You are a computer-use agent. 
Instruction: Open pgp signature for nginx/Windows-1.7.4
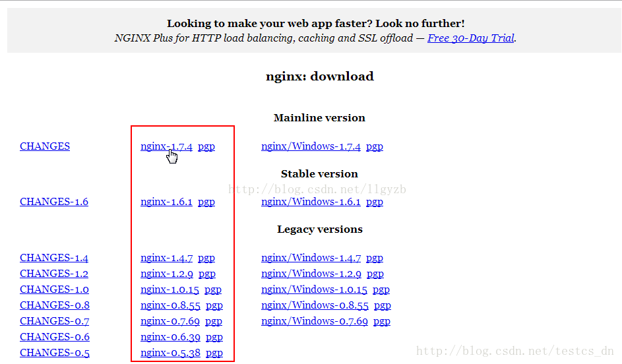tap(375, 147)
